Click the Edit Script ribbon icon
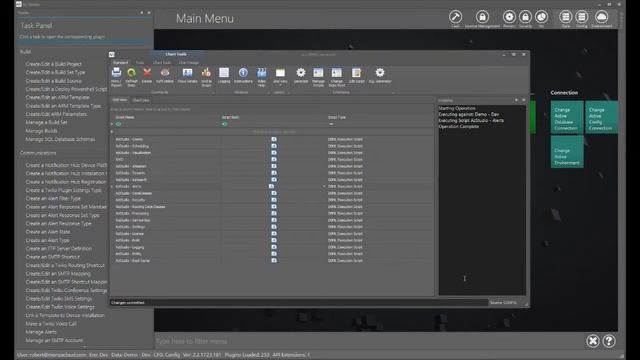The width and height of the screenshot is (640, 360). tap(356, 73)
